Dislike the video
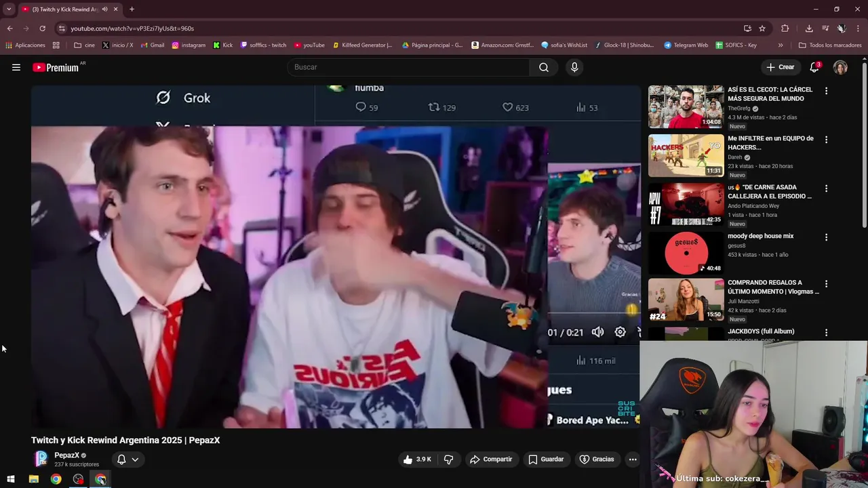 (448, 460)
